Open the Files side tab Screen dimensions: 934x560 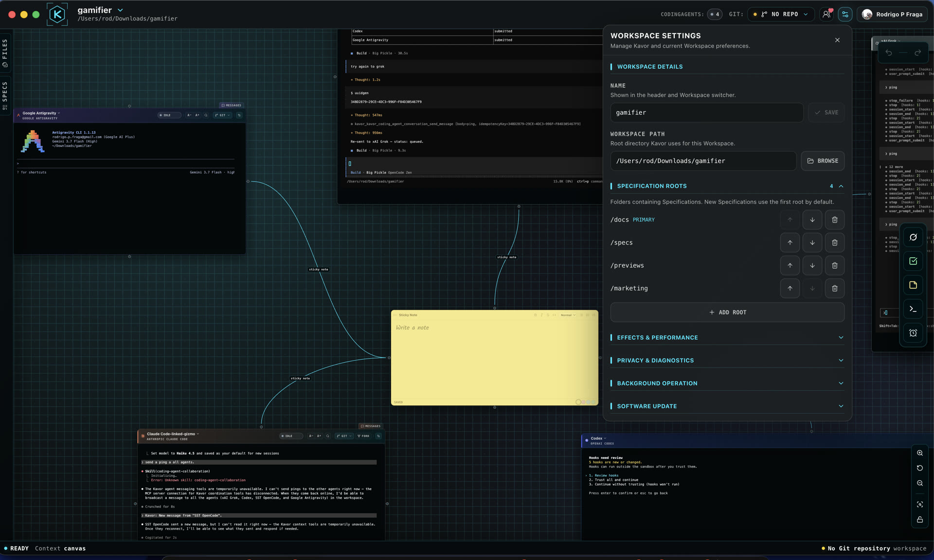[x=5, y=52]
